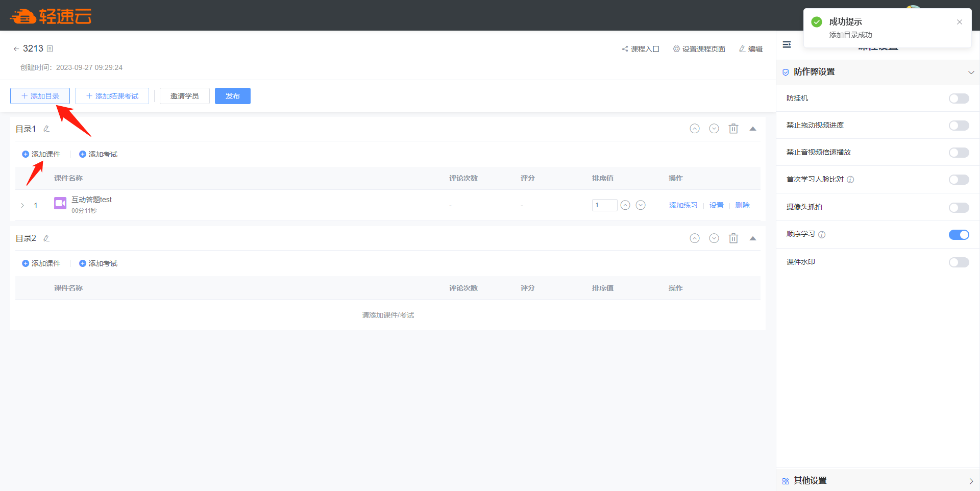Move 互动答题test courseware up
980x491 pixels.
(x=625, y=205)
